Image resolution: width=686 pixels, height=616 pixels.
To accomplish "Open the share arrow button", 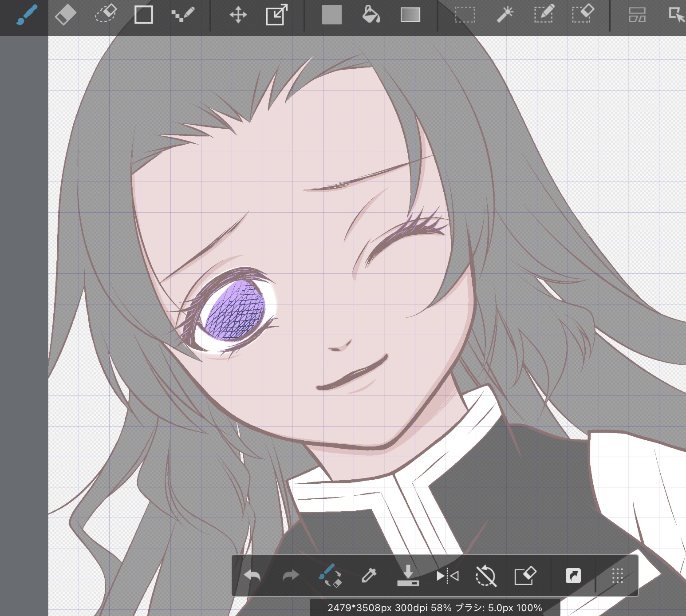I will 573,576.
